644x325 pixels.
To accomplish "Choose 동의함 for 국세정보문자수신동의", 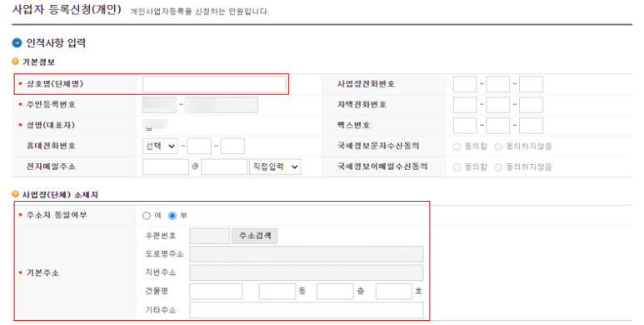I will [457, 147].
